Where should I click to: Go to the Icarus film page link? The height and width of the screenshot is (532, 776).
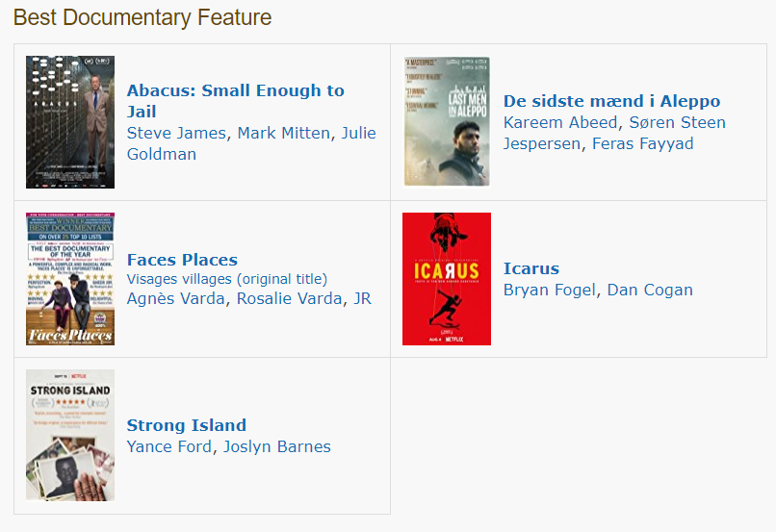[530, 268]
